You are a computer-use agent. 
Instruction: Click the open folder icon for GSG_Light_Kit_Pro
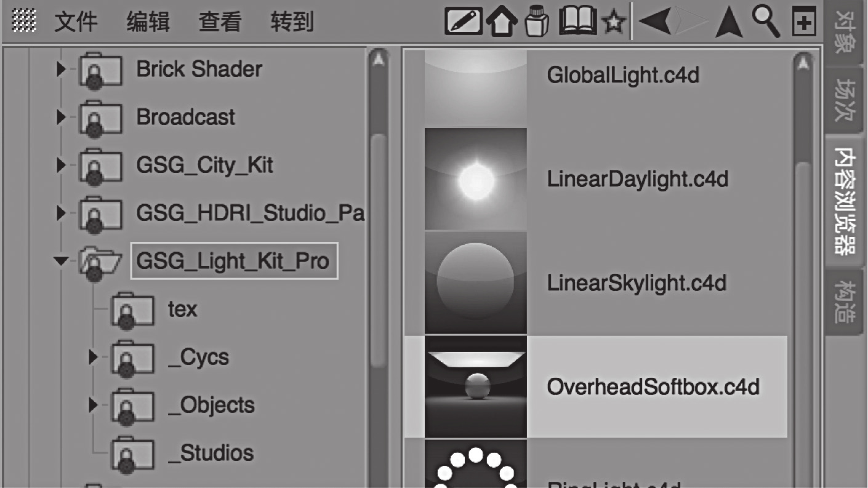pyautogui.click(x=100, y=264)
